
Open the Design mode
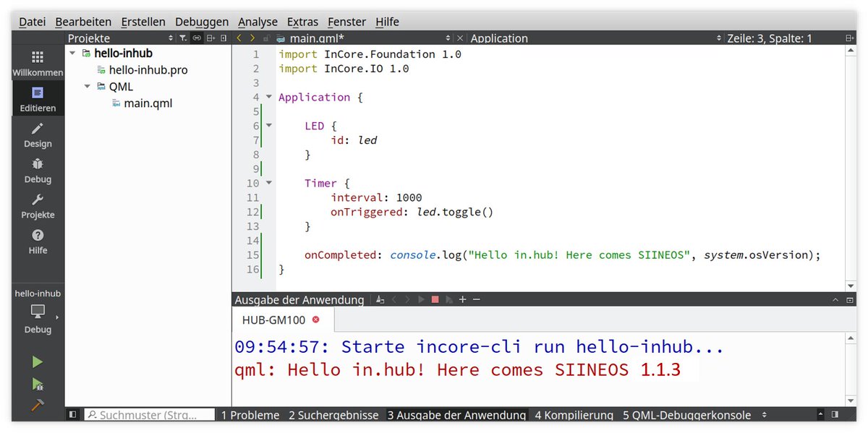pyautogui.click(x=38, y=135)
